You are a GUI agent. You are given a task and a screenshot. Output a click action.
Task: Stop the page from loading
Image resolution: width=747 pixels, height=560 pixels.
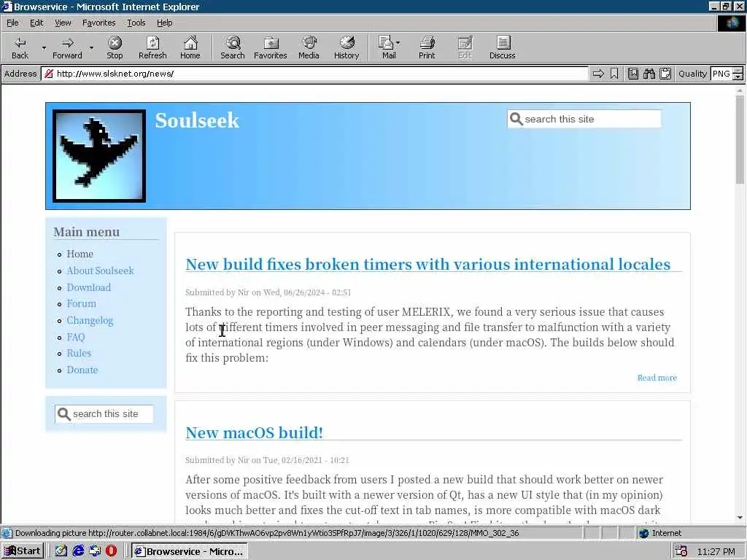click(115, 47)
